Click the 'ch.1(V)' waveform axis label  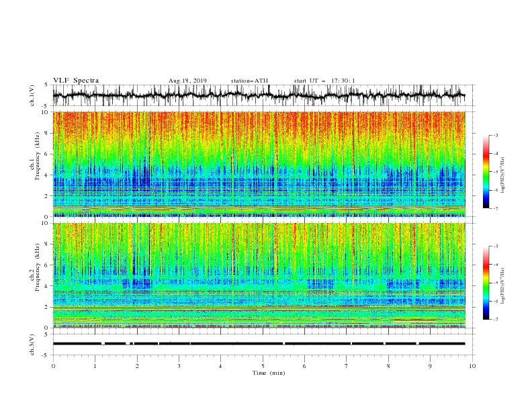(32, 95)
